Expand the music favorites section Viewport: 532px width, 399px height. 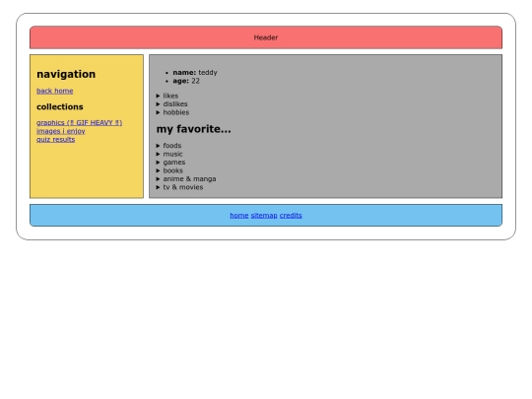[169, 154]
